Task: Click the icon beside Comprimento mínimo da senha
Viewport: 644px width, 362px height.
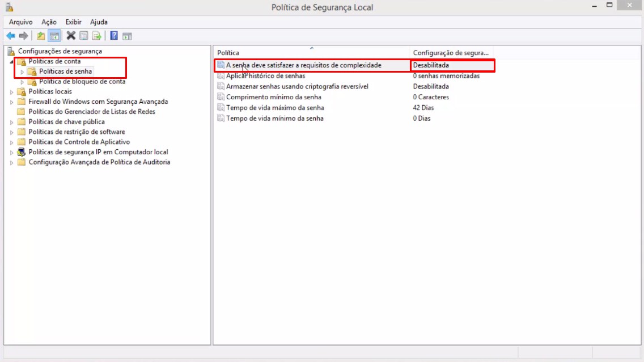Action: pyautogui.click(x=221, y=97)
